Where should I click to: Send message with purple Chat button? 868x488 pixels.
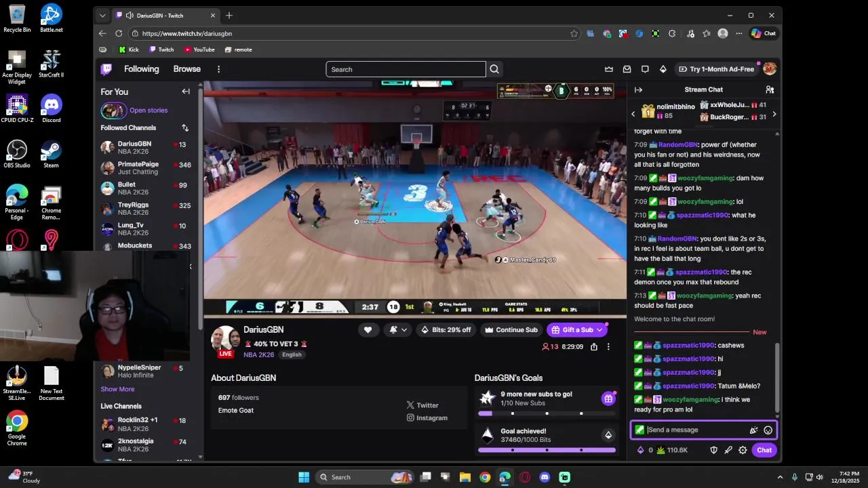click(x=764, y=450)
